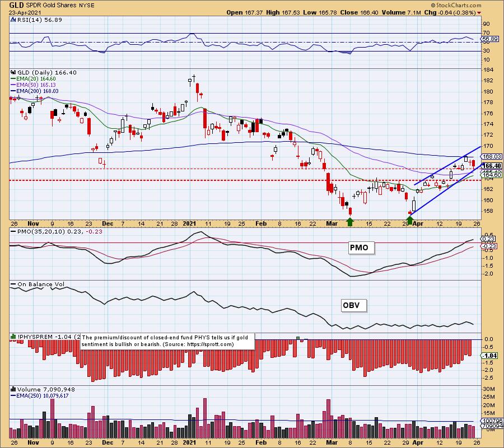Click the candlestick icon beside GLD (Daily)
Viewport: 504px width, 448px height.
[13, 72]
